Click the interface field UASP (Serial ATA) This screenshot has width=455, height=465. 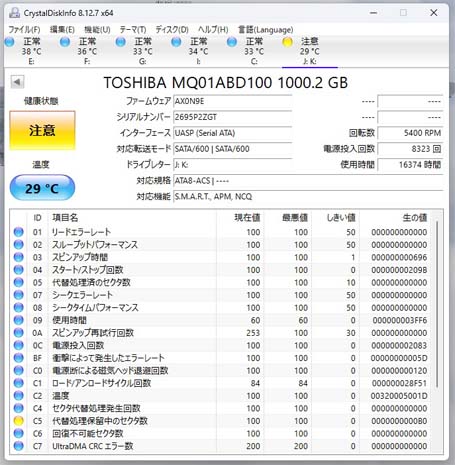point(233,133)
